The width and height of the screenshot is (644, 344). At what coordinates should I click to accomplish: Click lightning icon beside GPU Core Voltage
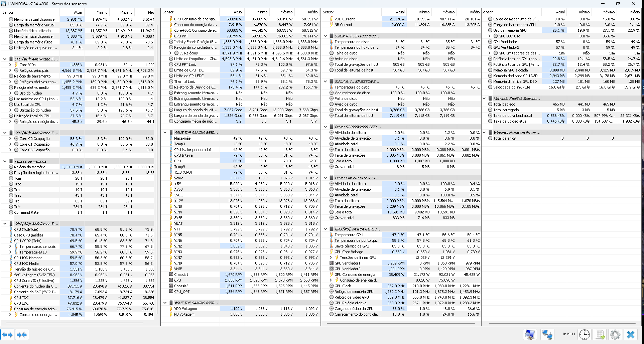coord(332,252)
